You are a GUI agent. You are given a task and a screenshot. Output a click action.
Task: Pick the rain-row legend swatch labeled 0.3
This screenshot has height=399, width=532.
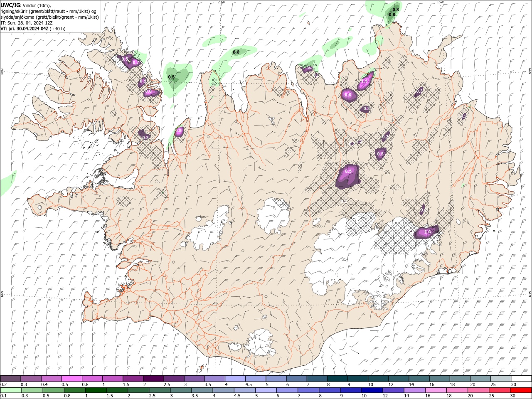click(x=32, y=390)
